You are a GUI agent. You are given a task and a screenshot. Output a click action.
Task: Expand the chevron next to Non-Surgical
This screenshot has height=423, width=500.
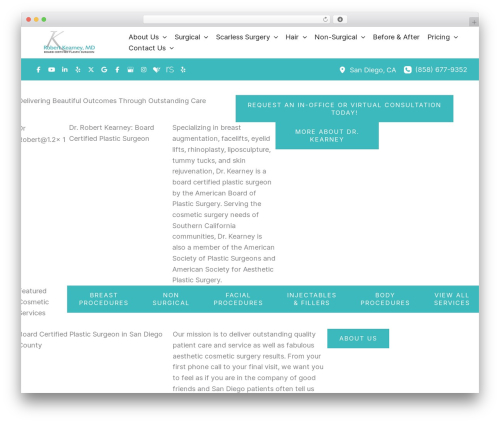click(363, 37)
